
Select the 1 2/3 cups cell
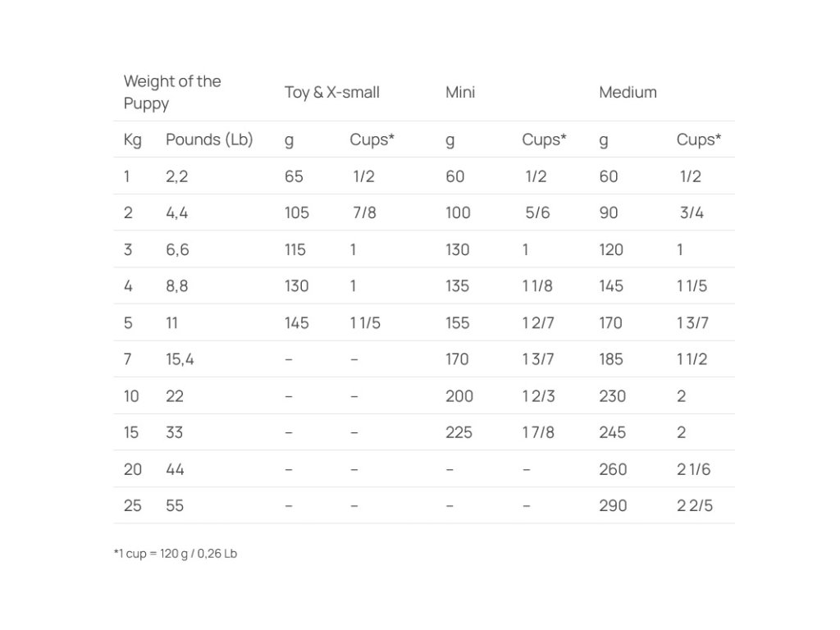pos(538,396)
